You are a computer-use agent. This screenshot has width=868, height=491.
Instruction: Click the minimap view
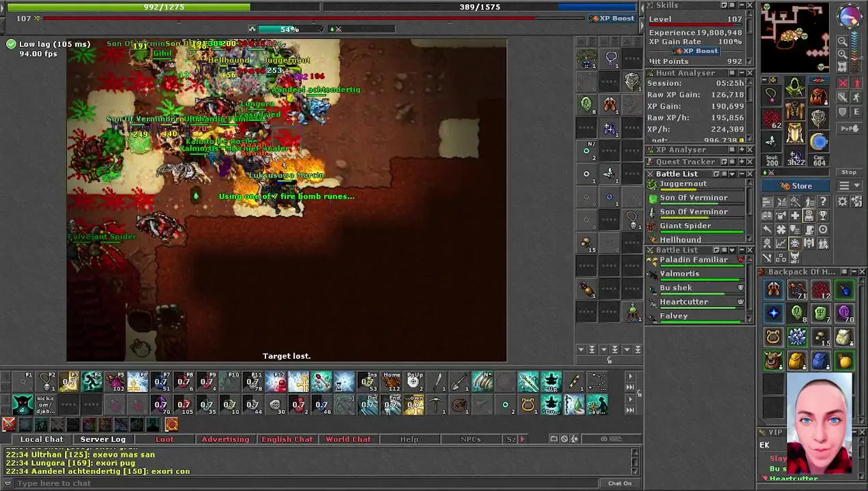[x=795, y=37]
